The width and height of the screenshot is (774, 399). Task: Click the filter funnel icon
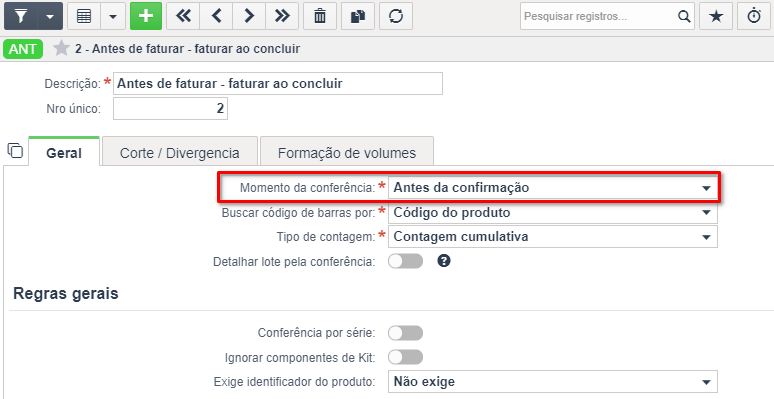21,16
